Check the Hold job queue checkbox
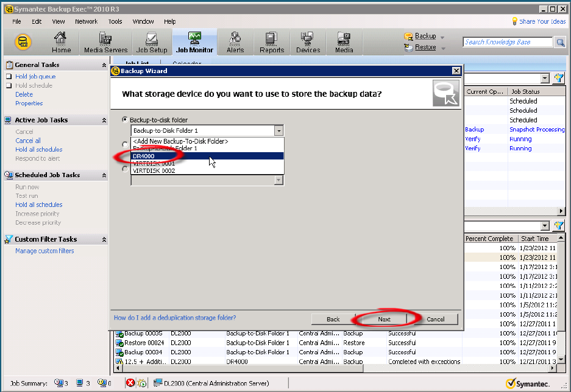 [x=9, y=76]
